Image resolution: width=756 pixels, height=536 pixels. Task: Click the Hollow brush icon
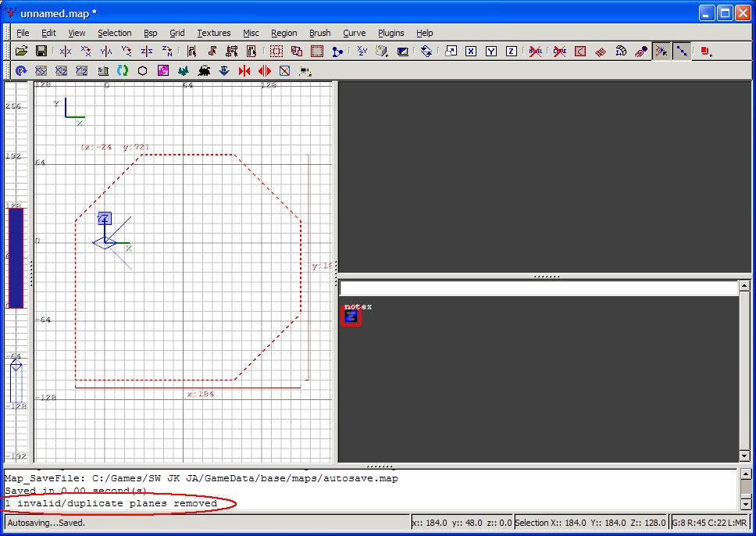coord(317,51)
